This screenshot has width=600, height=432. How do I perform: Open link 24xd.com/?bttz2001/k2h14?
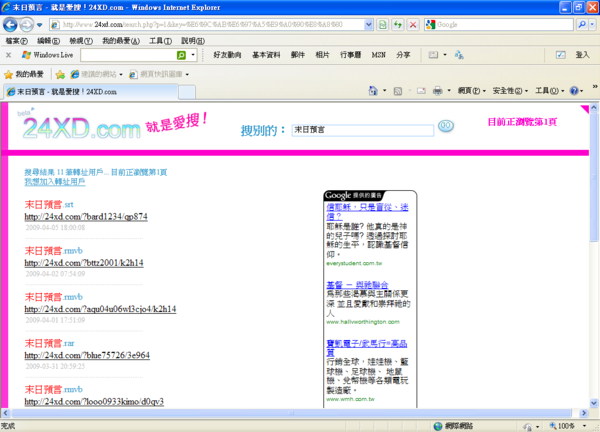(x=84, y=263)
